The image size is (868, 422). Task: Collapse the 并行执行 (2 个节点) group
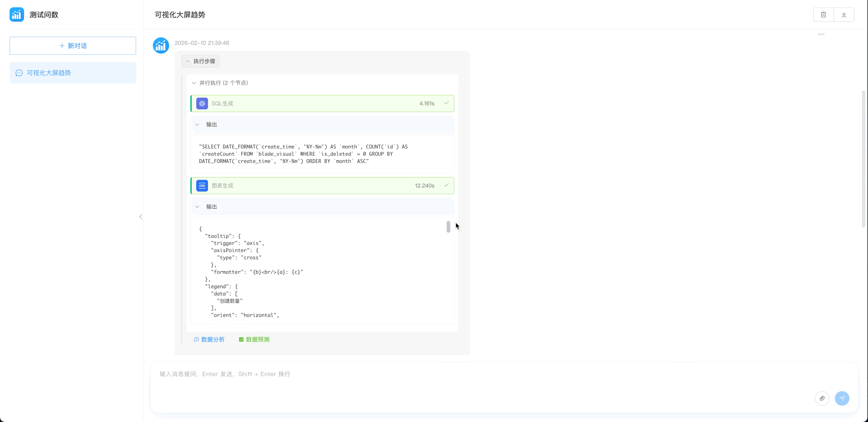194,83
